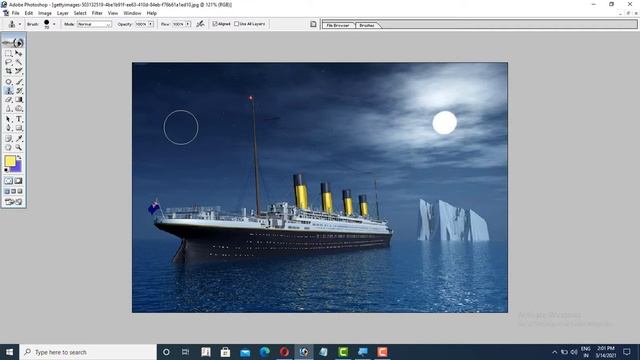This screenshot has height=360, width=640.
Task: Select the Eyedropper tool
Action: click(x=19, y=139)
